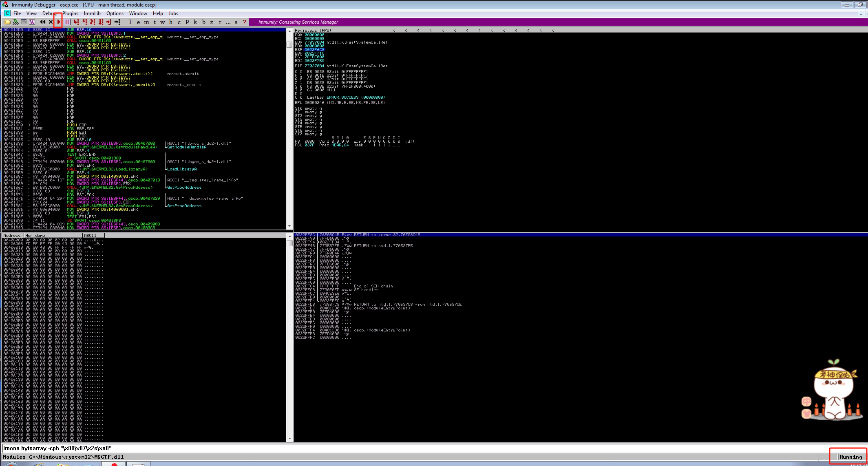The image size is (868, 466).
Task: Open Windows list with 'w' button
Action: [163, 22]
